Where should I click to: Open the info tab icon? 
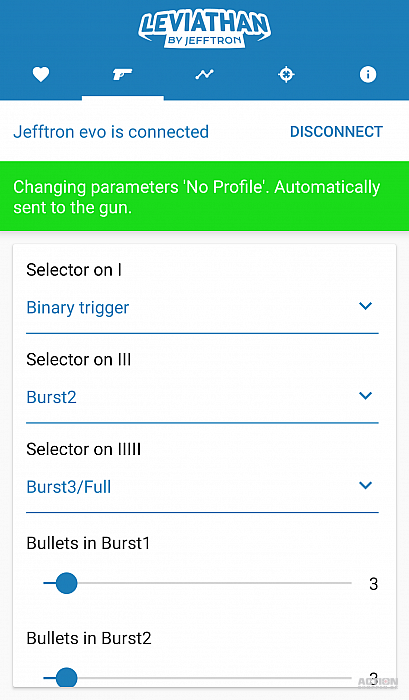pyautogui.click(x=368, y=75)
